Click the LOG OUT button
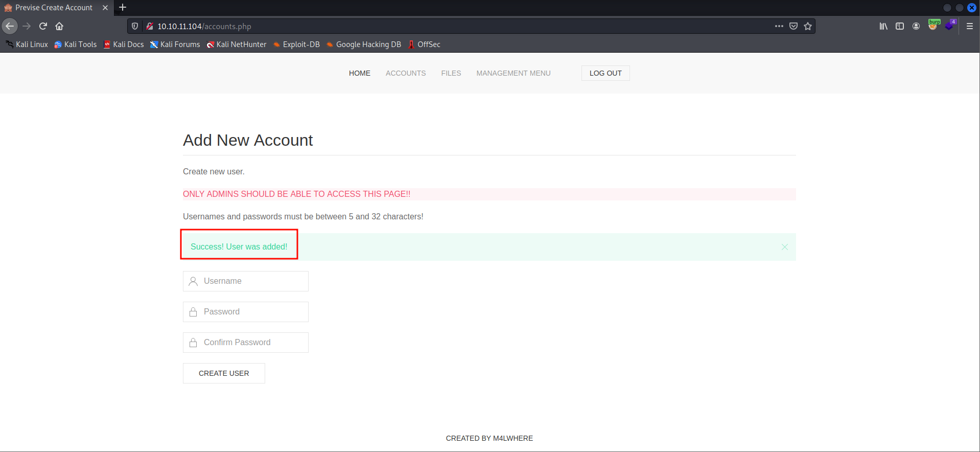980x452 pixels. pyautogui.click(x=605, y=73)
